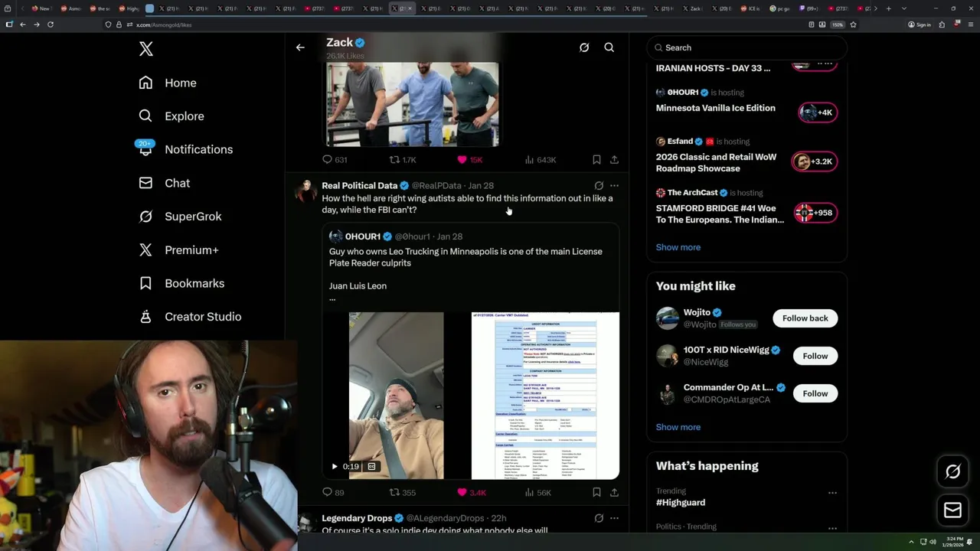Follow Commander Op At Large

click(x=815, y=393)
